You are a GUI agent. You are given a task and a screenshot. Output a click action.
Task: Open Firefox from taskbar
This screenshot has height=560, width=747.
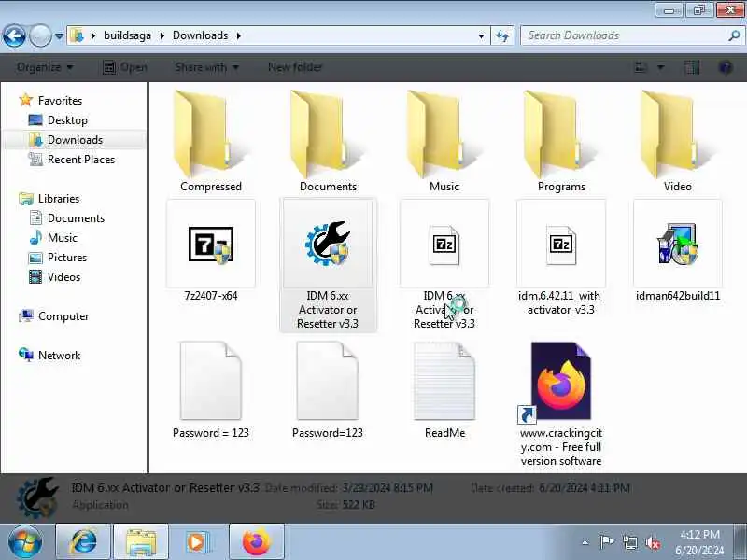256,542
